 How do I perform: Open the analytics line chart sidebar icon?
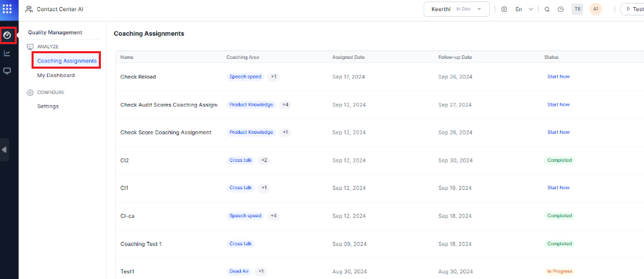pos(7,53)
